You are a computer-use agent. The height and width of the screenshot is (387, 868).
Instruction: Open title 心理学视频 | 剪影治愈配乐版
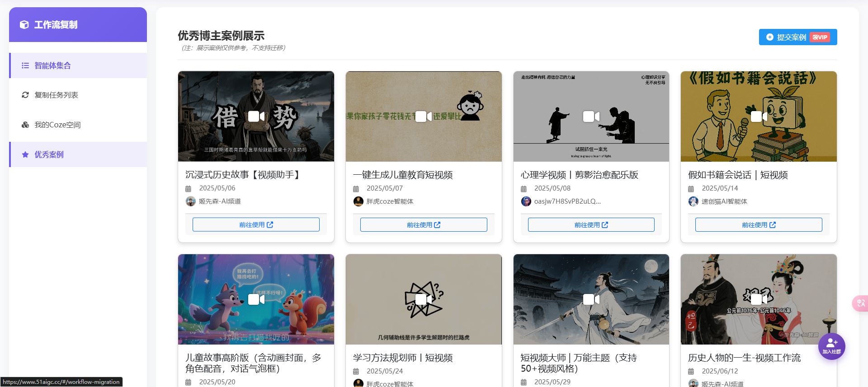[x=580, y=175]
